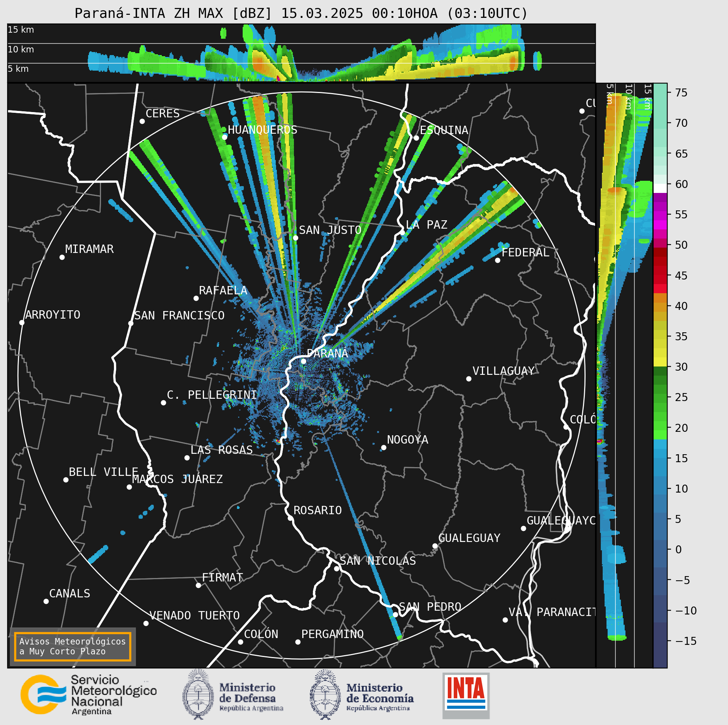The height and width of the screenshot is (725, 728).
Task: Click the 5 km label in top cross-section
Action: 18,69
